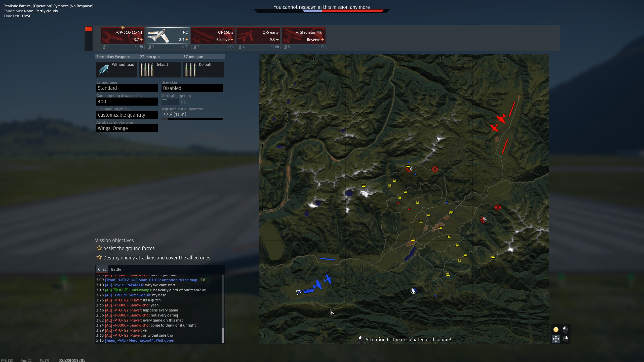Click the [E8] grid link in chat
The height and width of the screenshot is (362, 644).
click(x=203, y=280)
